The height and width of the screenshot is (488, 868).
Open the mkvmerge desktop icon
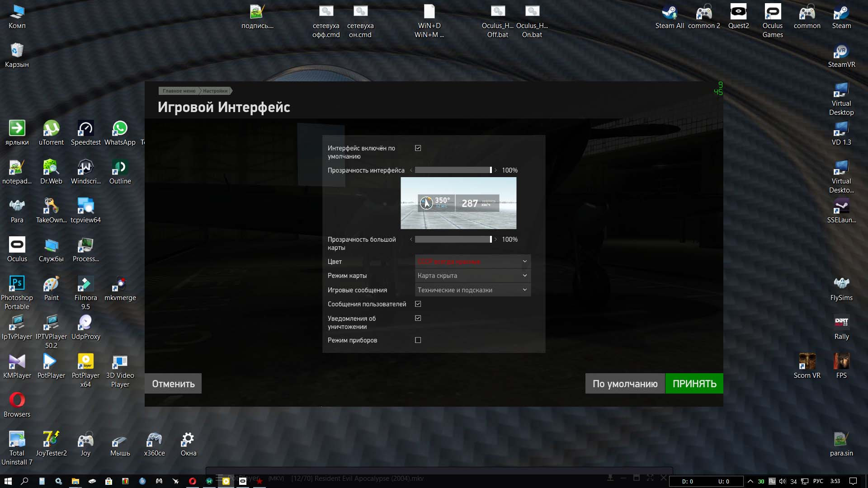pyautogui.click(x=120, y=289)
